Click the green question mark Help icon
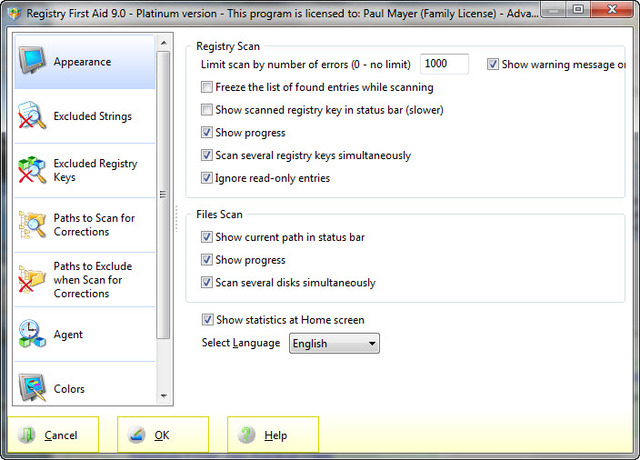This screenshot has height=460, width=640. pyautogui.click(x=247, y=435)
